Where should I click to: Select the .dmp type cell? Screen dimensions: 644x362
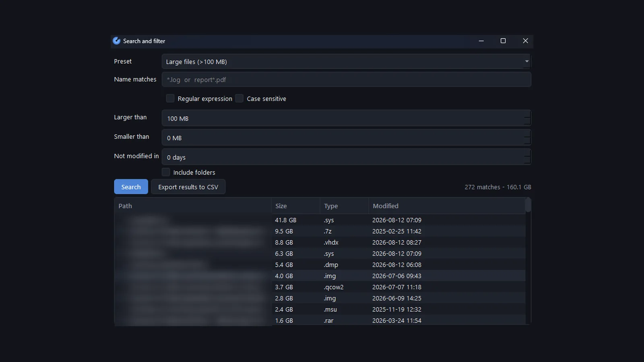point(331,265)
